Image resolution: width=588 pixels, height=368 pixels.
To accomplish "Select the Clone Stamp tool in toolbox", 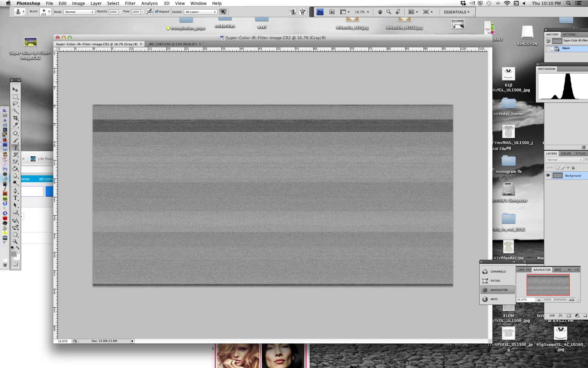I will click(15, 148).
